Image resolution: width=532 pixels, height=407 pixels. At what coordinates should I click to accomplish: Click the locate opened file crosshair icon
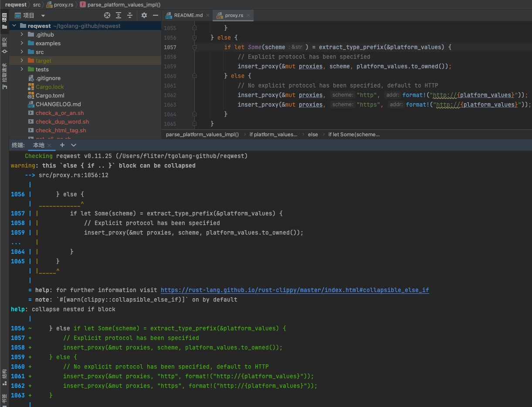coord(107,15)
